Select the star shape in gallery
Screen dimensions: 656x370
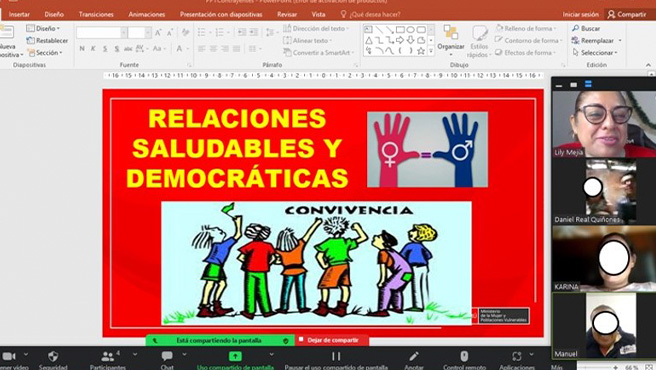(x=421, y=51)
